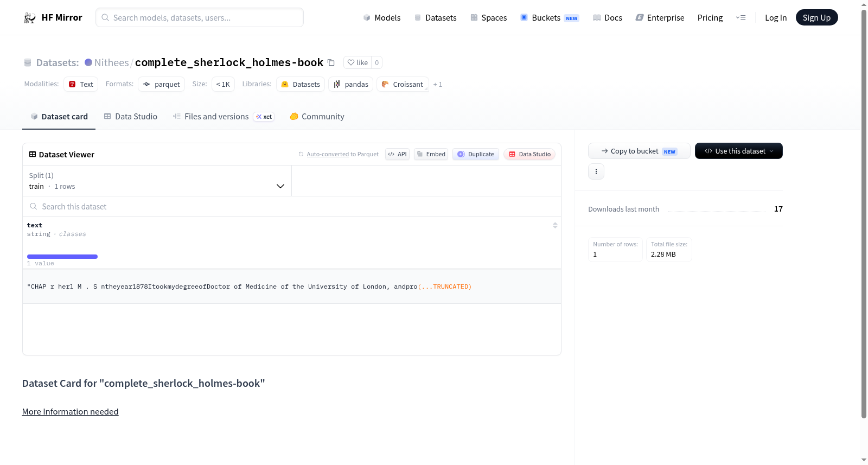
Task: Click the Number of rows stat box
Action: tap(615, 250)
